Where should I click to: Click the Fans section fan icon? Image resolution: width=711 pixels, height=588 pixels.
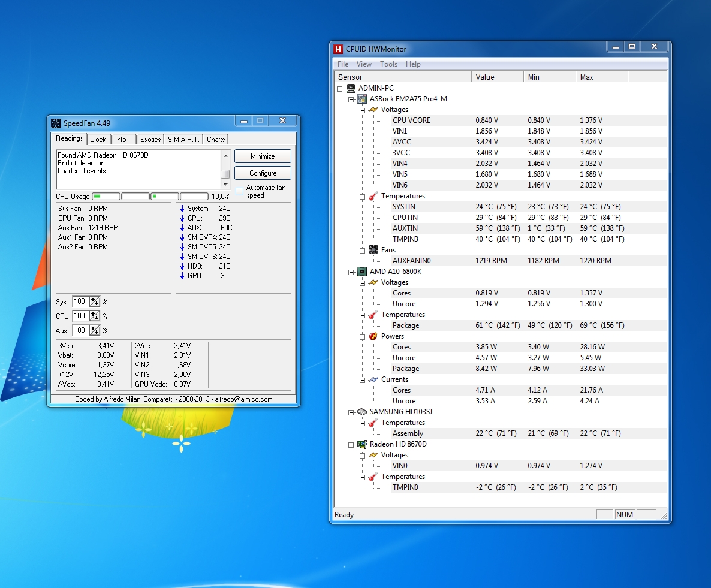(x=373, y=250)
